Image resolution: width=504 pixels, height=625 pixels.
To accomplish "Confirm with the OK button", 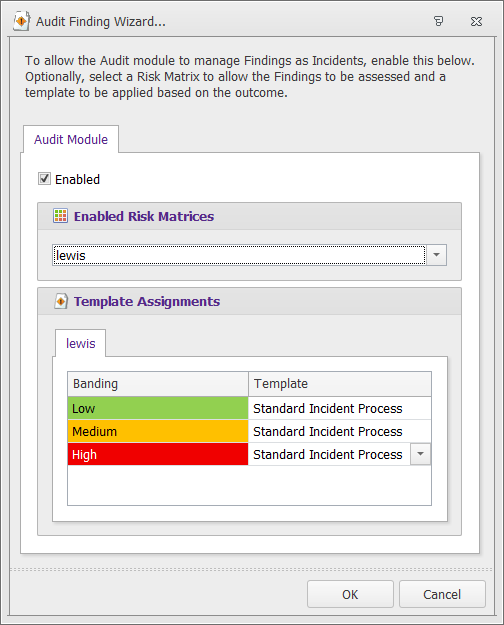I will coord(350,594).
